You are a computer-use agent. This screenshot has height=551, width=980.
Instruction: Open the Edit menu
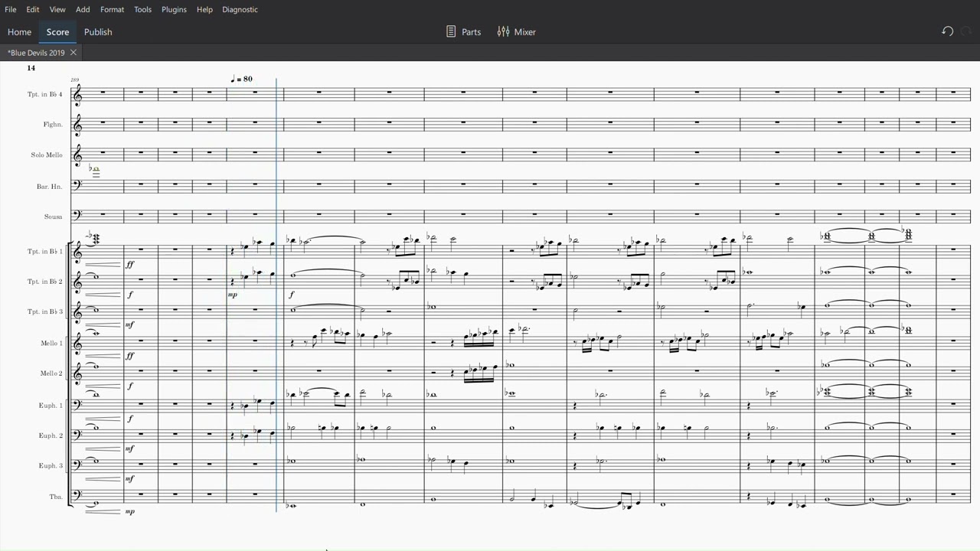[33, 9]
